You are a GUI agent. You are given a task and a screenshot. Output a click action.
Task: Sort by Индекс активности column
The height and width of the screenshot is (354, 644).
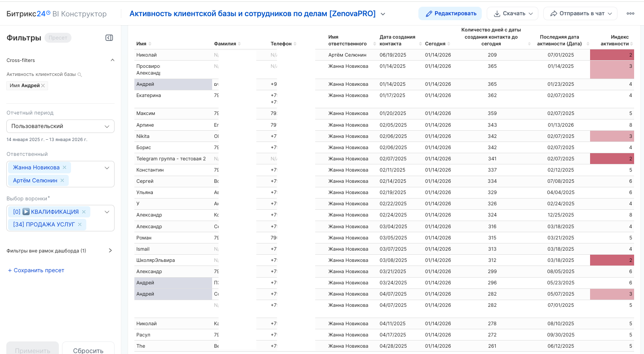[x=631, y=44]
